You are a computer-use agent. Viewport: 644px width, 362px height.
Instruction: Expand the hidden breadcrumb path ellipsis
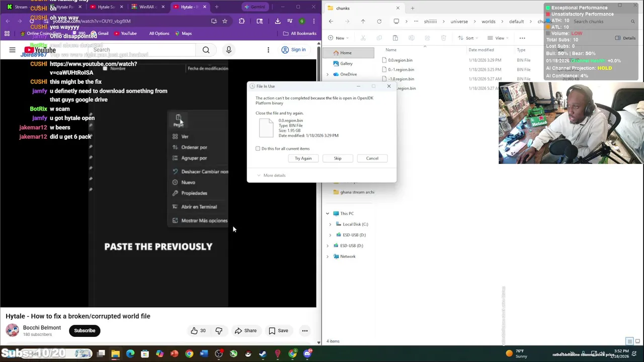coord(416,22)
